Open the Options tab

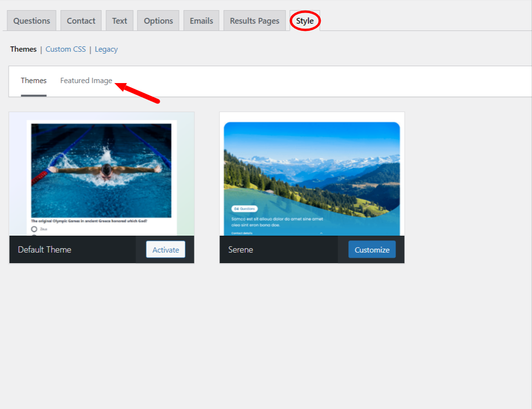pyautogui.click(x=158, y=21)
